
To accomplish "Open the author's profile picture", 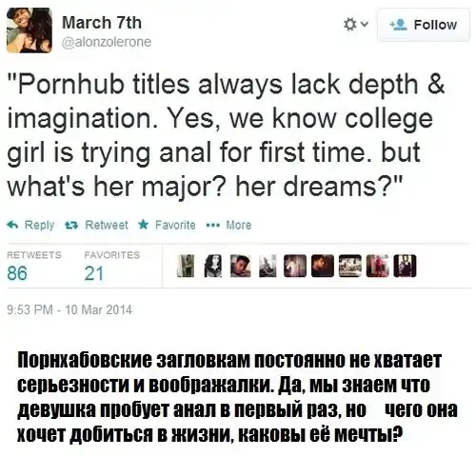I will pos(30,30).
